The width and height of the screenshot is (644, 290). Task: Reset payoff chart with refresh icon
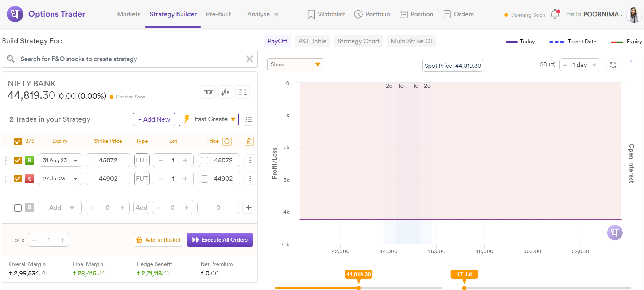click(613, 65)
